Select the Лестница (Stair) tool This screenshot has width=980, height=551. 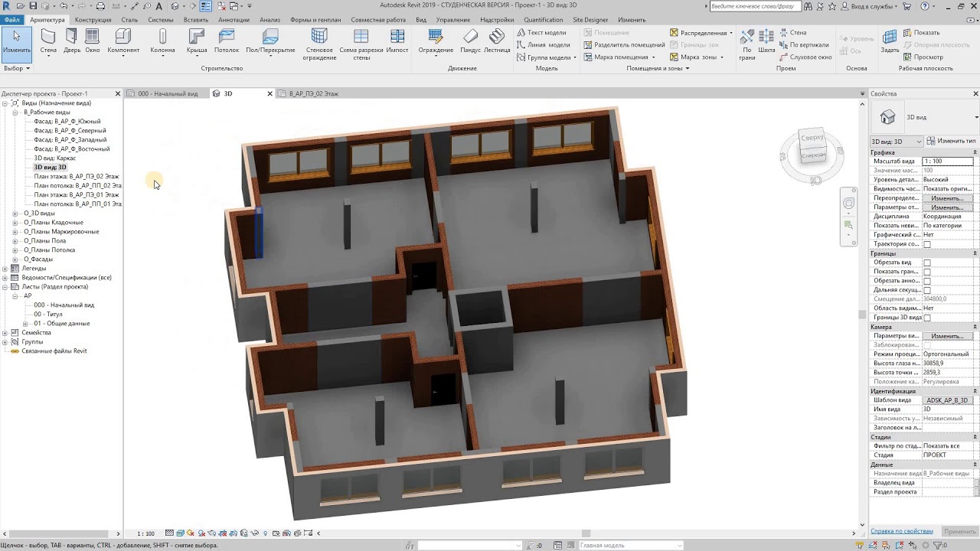click(497, 42)
